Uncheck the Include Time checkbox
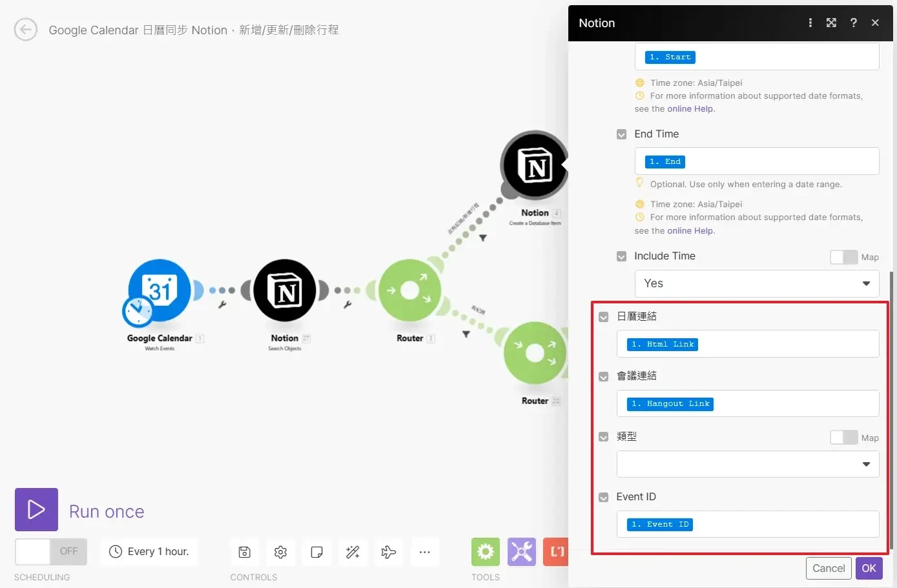 (621, 256)
